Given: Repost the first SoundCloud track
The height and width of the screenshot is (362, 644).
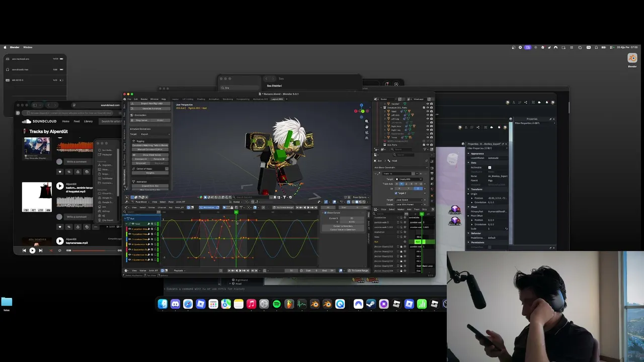Looking at the screenshot, I should (69, 171).
